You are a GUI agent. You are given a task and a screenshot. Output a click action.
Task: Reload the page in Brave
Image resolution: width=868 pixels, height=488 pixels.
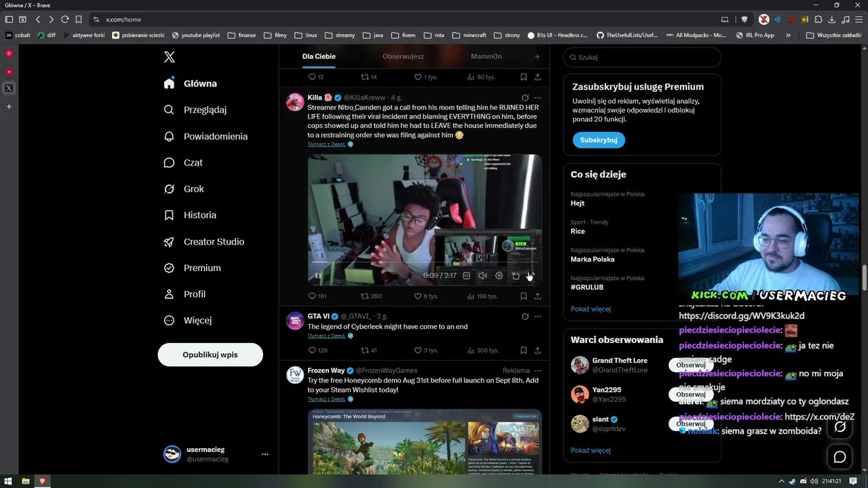[64, 20]
